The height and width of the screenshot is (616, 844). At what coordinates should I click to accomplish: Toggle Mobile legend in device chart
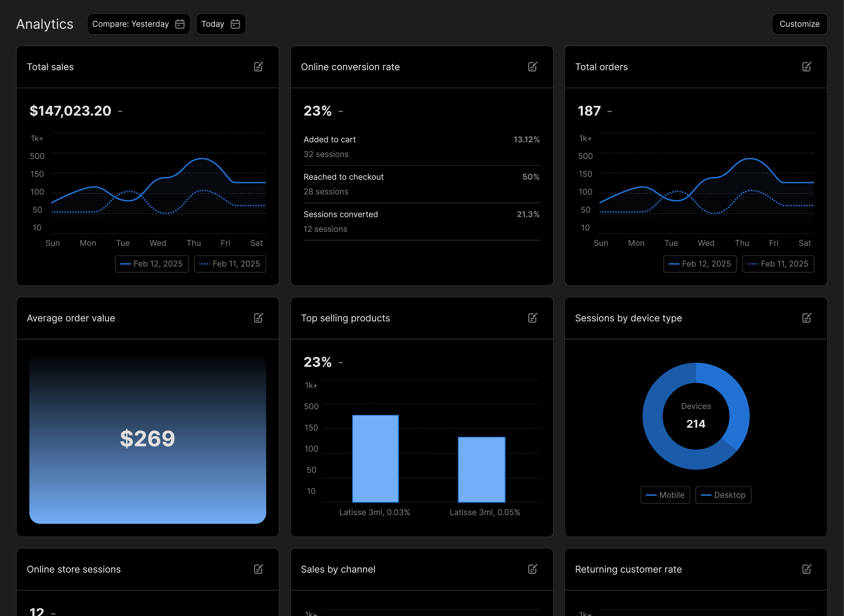tap(665, 495)
